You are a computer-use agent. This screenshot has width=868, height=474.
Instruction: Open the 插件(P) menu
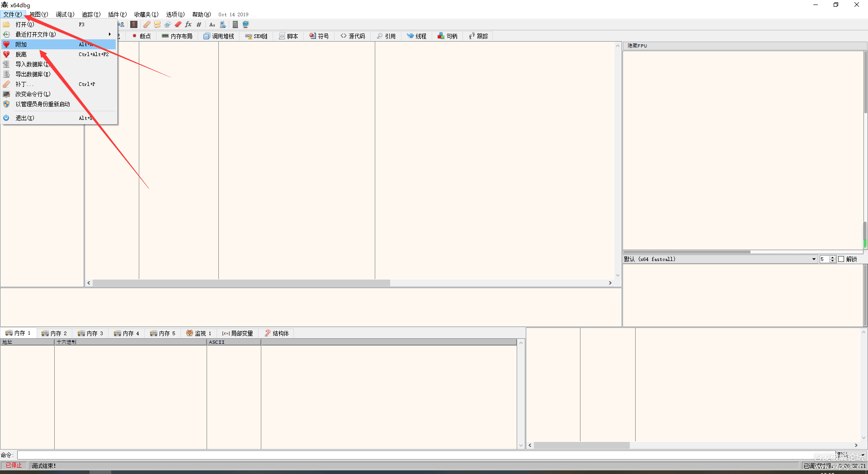click(118, 14)
